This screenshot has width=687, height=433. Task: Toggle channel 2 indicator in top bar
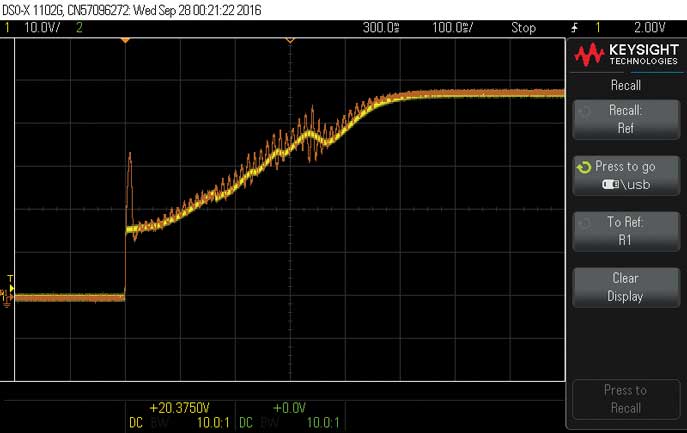(80, 27)
